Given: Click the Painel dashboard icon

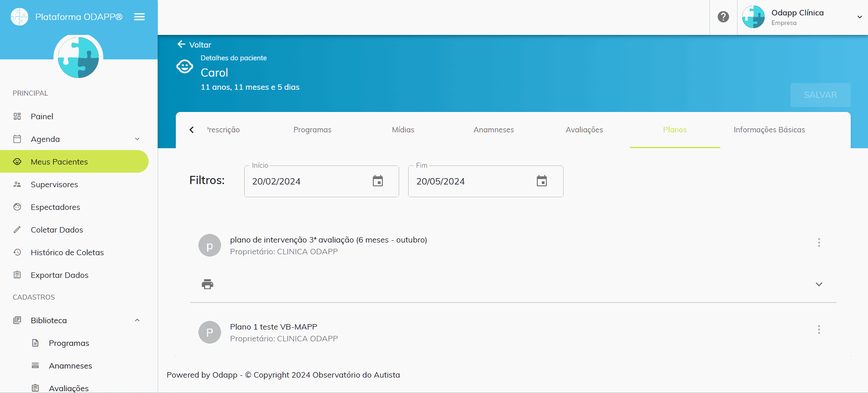Looking at the screenshot, I should pos(17,116).
